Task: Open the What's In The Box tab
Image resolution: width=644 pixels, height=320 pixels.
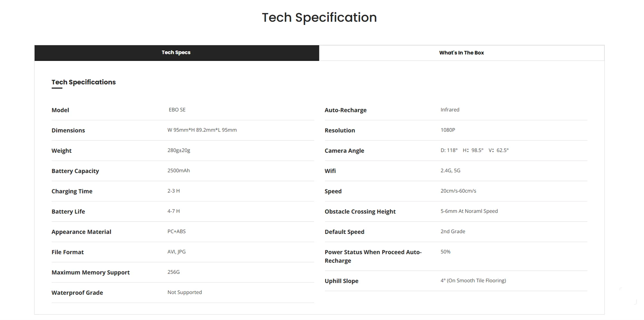Action: [461, 53]
